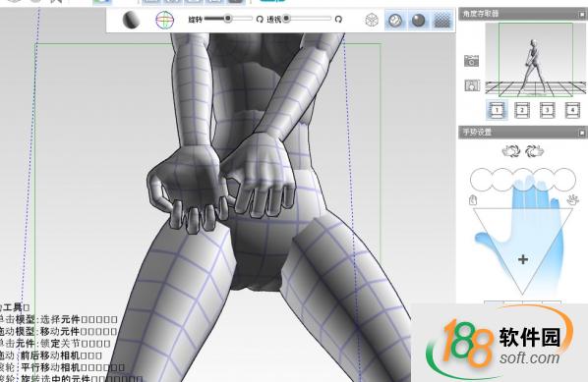The width and height of the screenshot is (588, 382).
Task: Click the wireframe cube display icon
Action: point(372,20)
